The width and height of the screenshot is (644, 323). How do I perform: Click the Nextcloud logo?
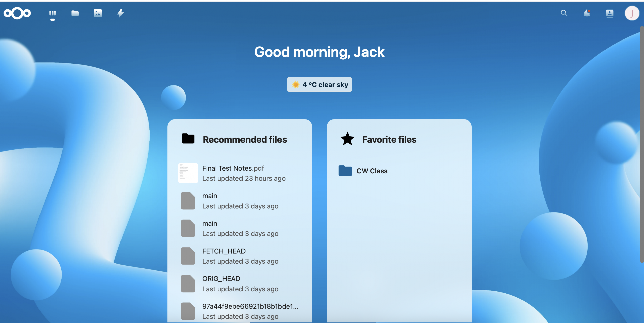click(x=17, y=13)
